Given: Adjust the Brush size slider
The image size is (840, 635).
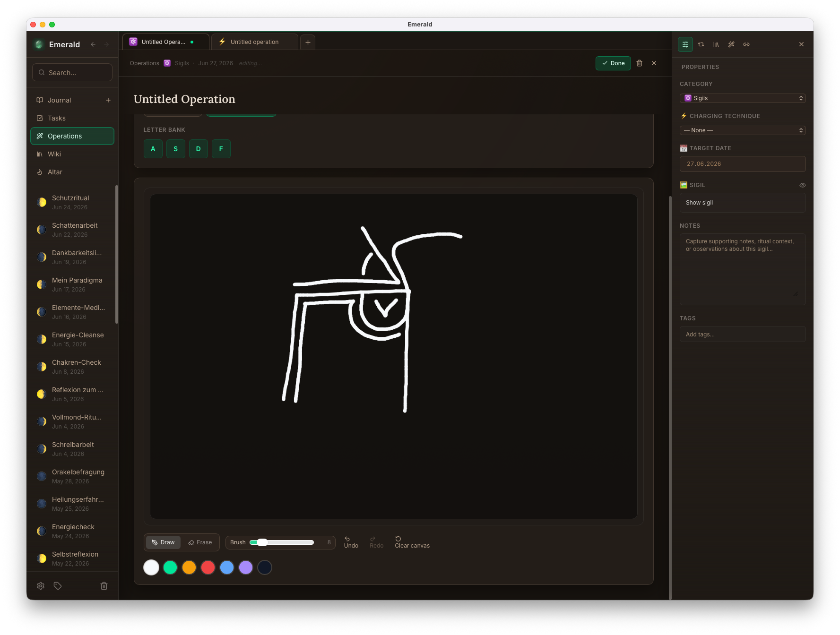Looking at the screenshot, I should coord(282,542).
